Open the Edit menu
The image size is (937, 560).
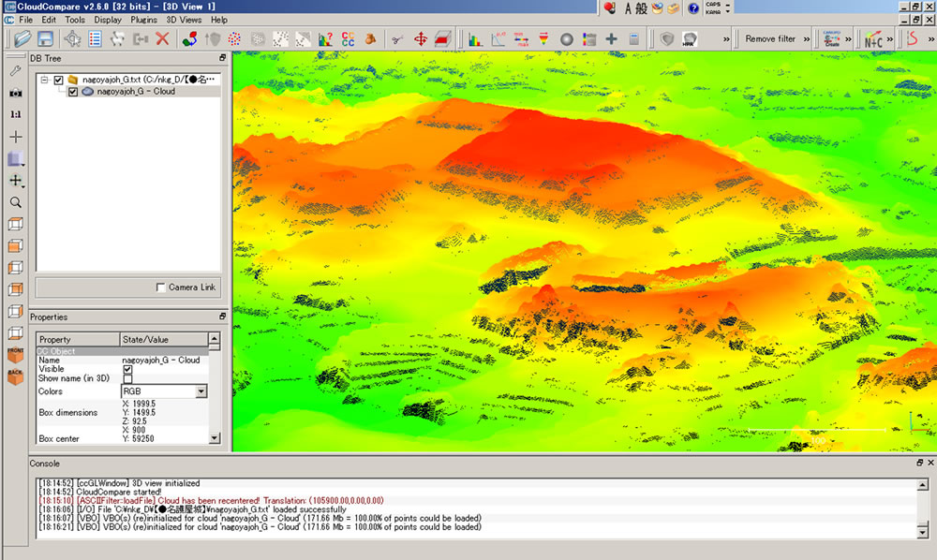pyautogui.click(x=49, y=20)
